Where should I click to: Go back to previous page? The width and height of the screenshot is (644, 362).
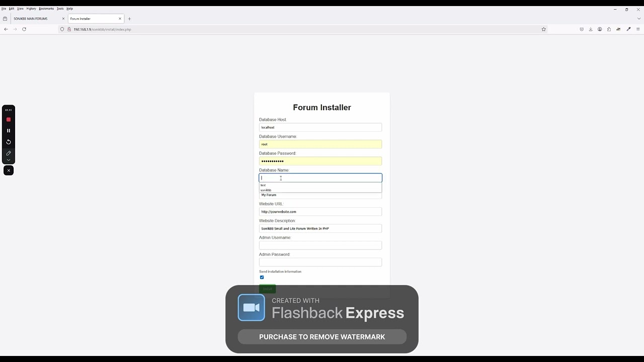coord(6,29)
